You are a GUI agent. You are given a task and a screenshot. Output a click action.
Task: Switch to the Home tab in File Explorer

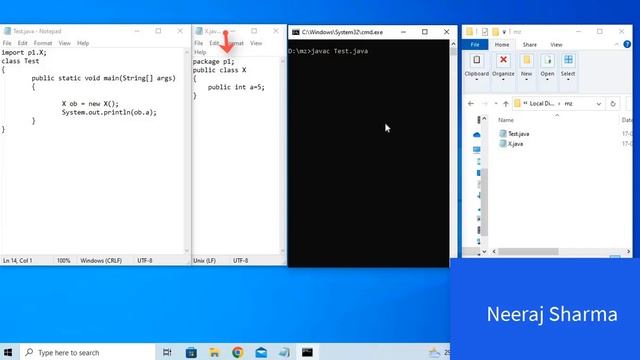pyautogui.click(x=502, y=44)
